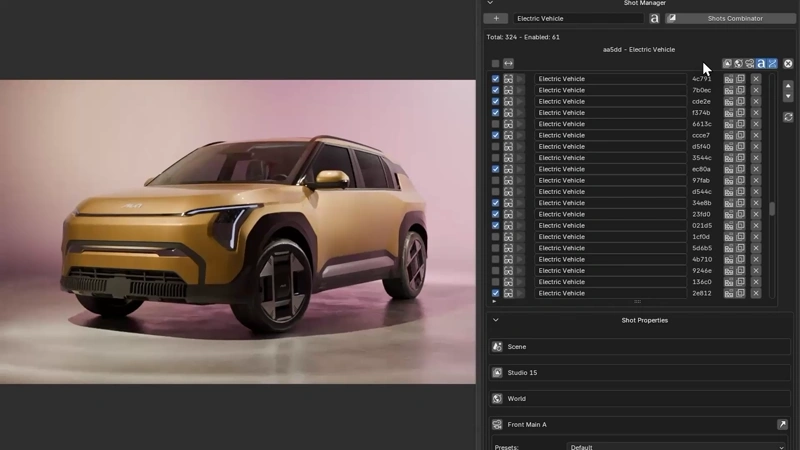Screen dimensions: 800x450
Task: Click play render icon for shot ccce7
Action: coord(520,135)
